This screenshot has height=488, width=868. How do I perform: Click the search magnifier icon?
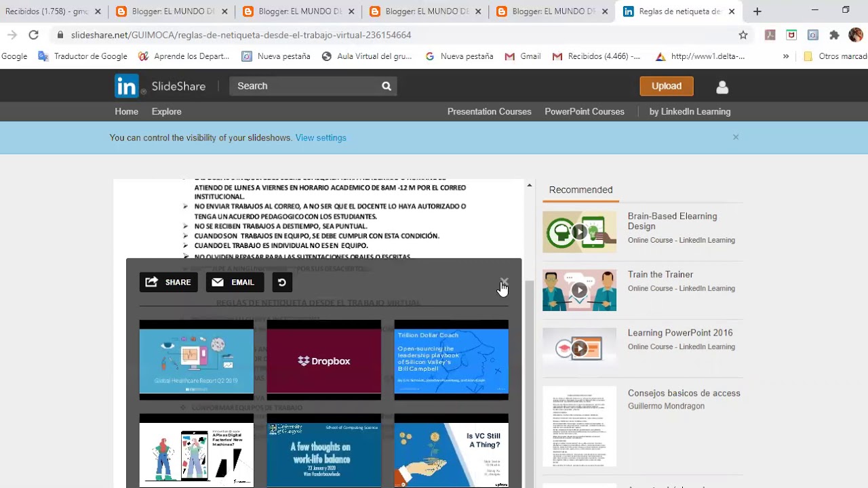click(387, 86)
